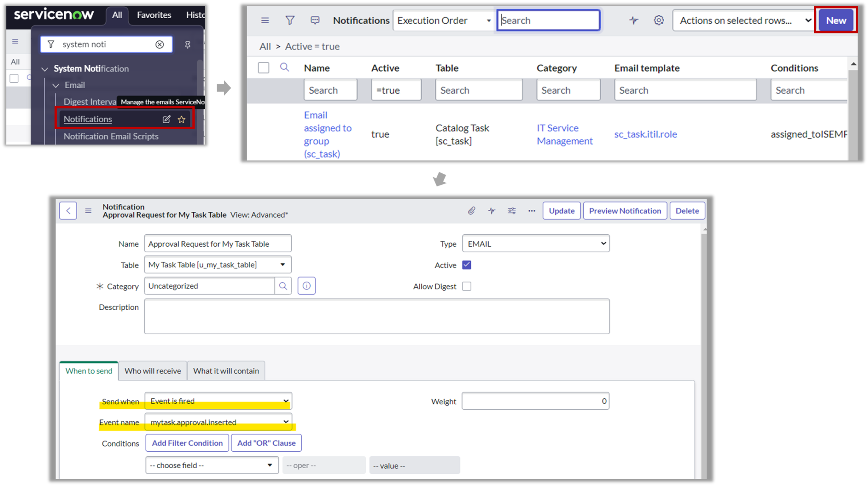Open the Type EMAIL dropdown
868x486 pixels.
point(536,244)
